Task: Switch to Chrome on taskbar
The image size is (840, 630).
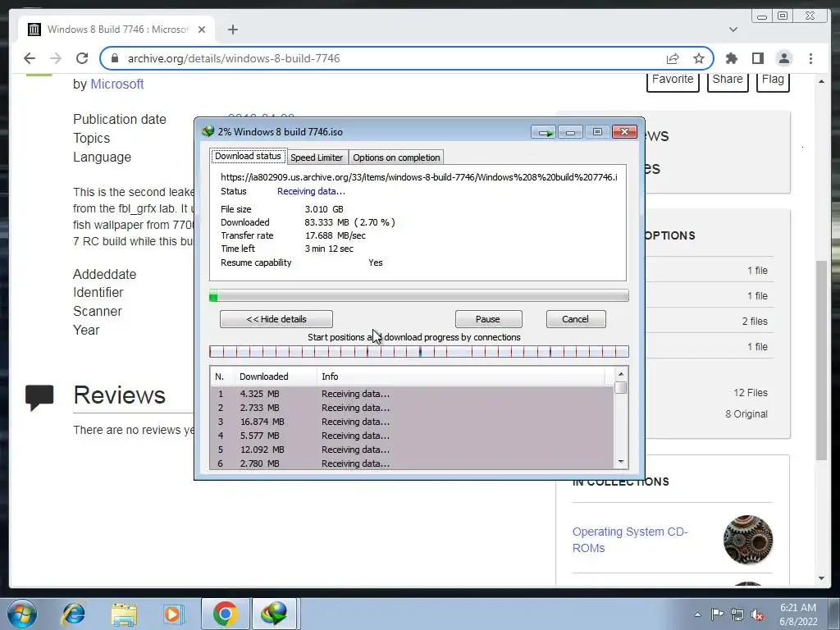Action: 225,614
